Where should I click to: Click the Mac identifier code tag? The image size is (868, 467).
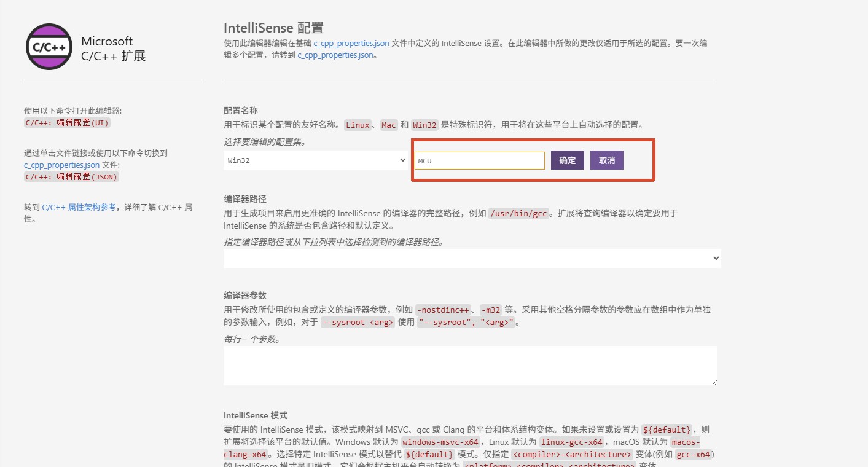389,125
